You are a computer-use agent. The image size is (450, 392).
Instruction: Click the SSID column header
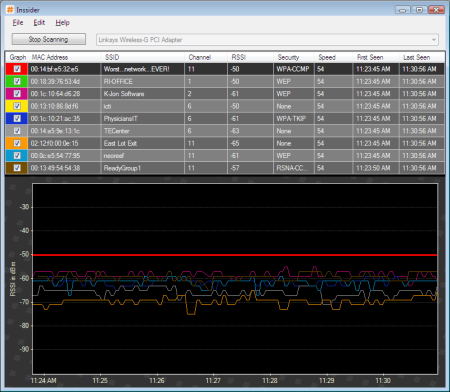tap(142, 57)
